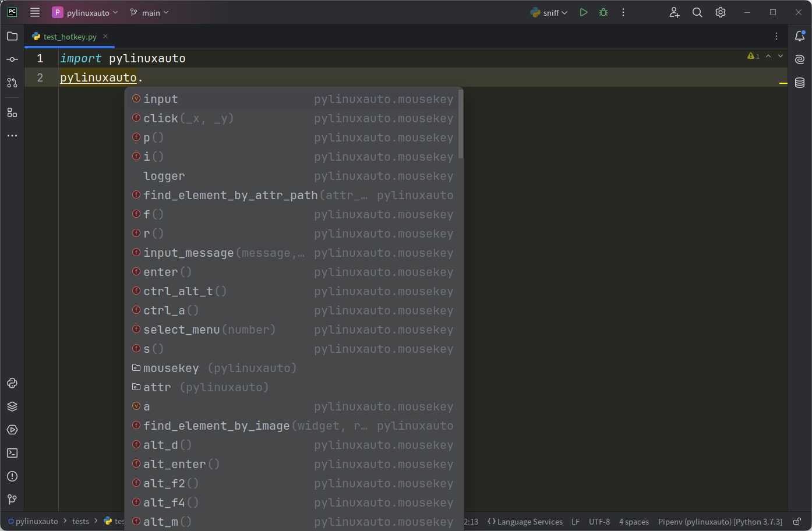Pick alt_enter() from completion list
Viewport: 812px width, 531px height.
pyautogui.click(x=292, y=464)
